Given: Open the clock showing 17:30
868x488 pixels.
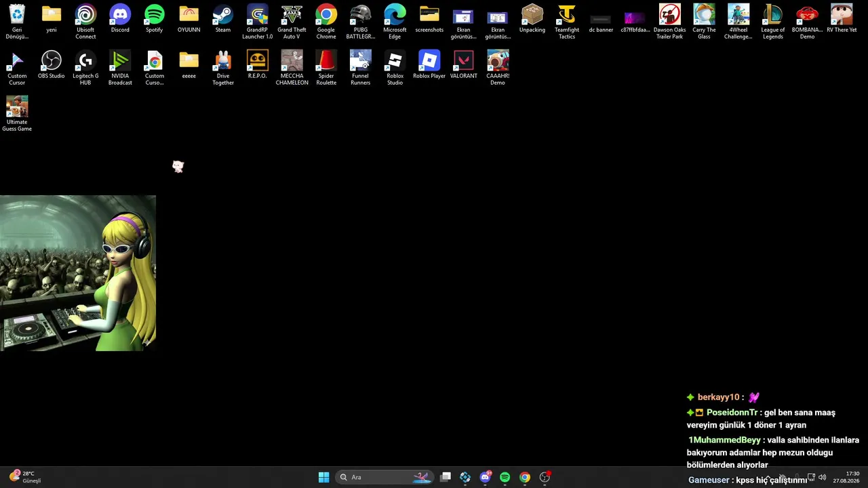Looking at the screenshot, I should (x=846, y=477).
